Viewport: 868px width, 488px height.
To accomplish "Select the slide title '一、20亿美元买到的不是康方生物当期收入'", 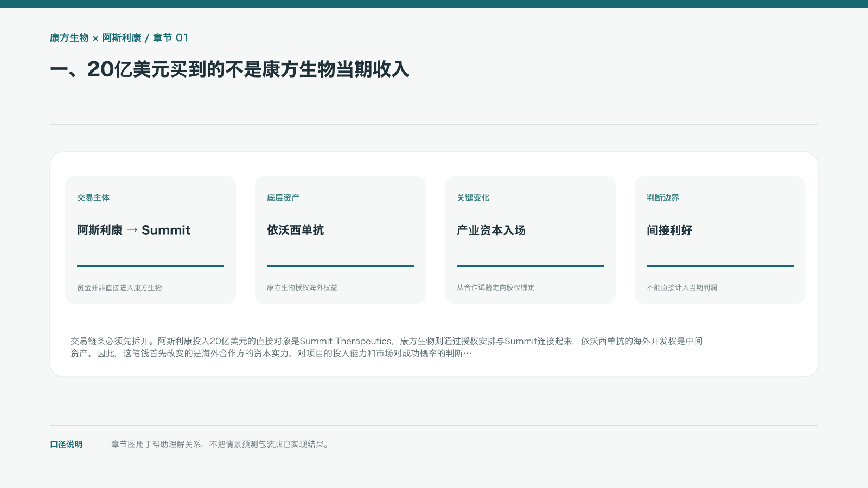I will pos(229,69).
